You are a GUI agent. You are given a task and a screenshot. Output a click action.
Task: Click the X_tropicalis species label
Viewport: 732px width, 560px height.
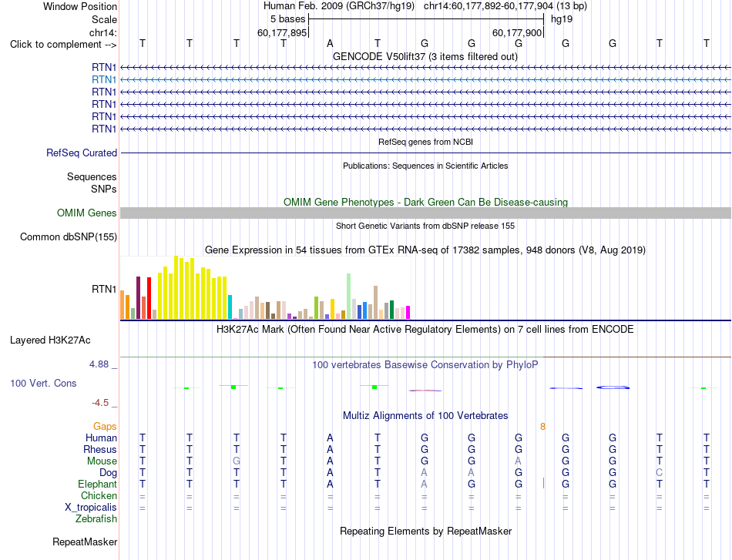[91, 508]
